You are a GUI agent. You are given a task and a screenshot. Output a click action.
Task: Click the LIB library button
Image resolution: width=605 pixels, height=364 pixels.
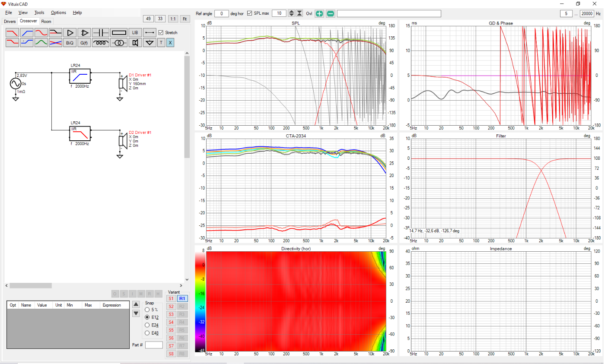click(x=135, y=32)
